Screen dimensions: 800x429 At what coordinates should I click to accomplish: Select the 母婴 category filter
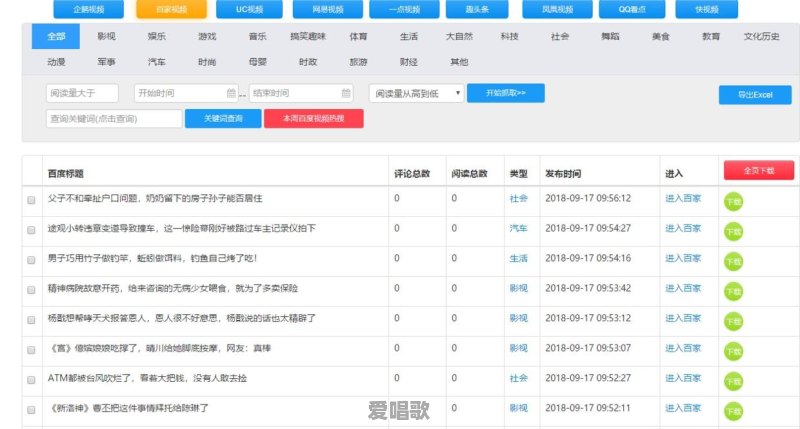258,62
